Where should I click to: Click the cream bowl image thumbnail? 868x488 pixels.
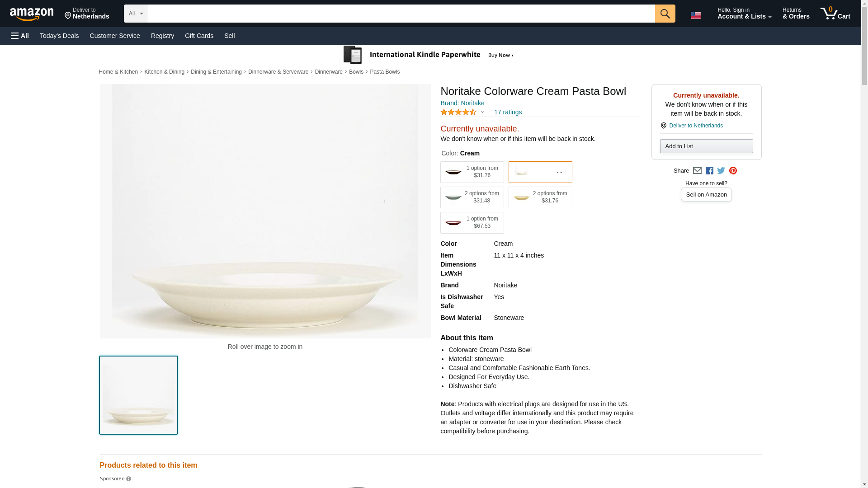[x=138, y=395]
